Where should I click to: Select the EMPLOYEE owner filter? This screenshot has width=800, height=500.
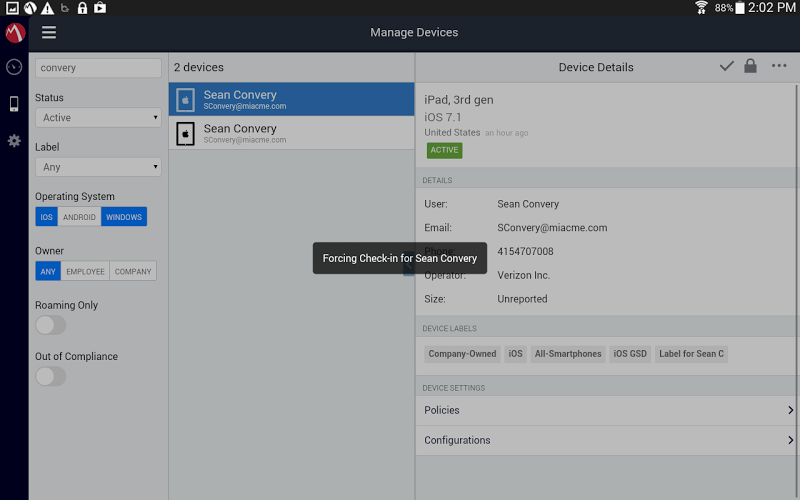tap(85, 271)
